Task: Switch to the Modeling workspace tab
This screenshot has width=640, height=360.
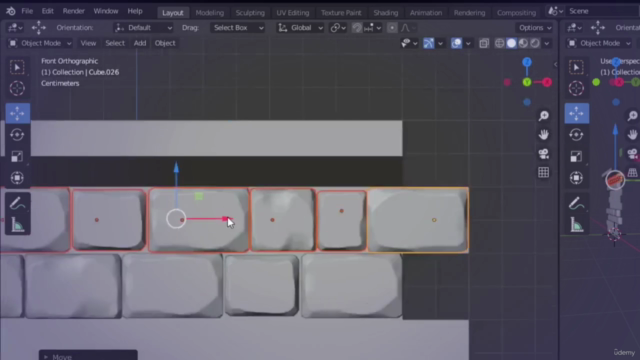Action: pyautogui.click(x=209, y=13)
